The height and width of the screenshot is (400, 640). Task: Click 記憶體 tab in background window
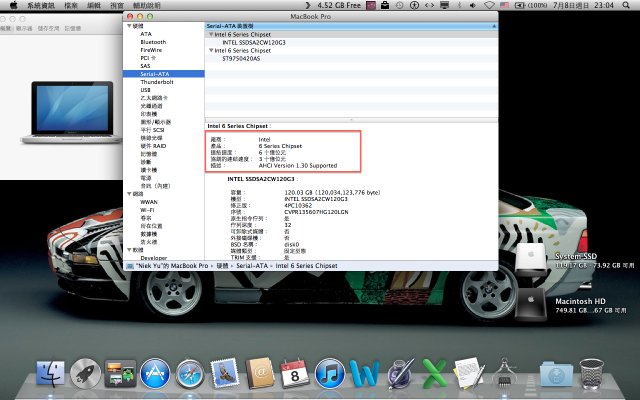click(x=73, y=28)
